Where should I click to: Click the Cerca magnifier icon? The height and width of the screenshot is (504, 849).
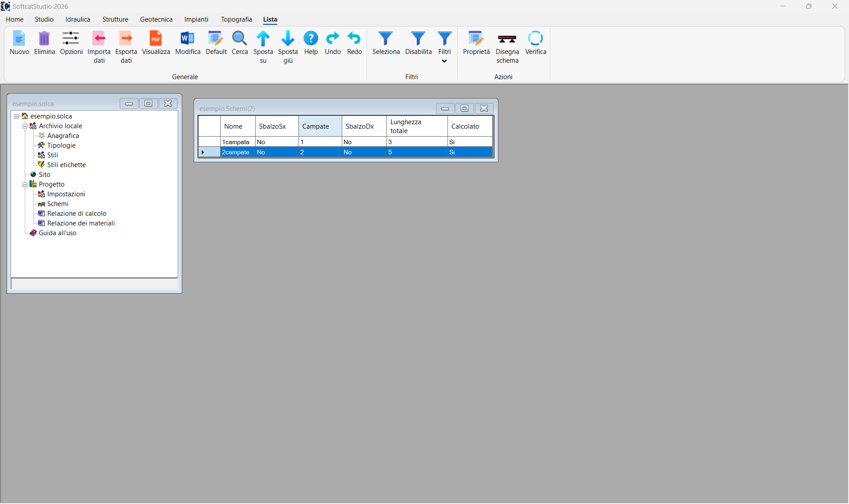click(x=240, y=38)
